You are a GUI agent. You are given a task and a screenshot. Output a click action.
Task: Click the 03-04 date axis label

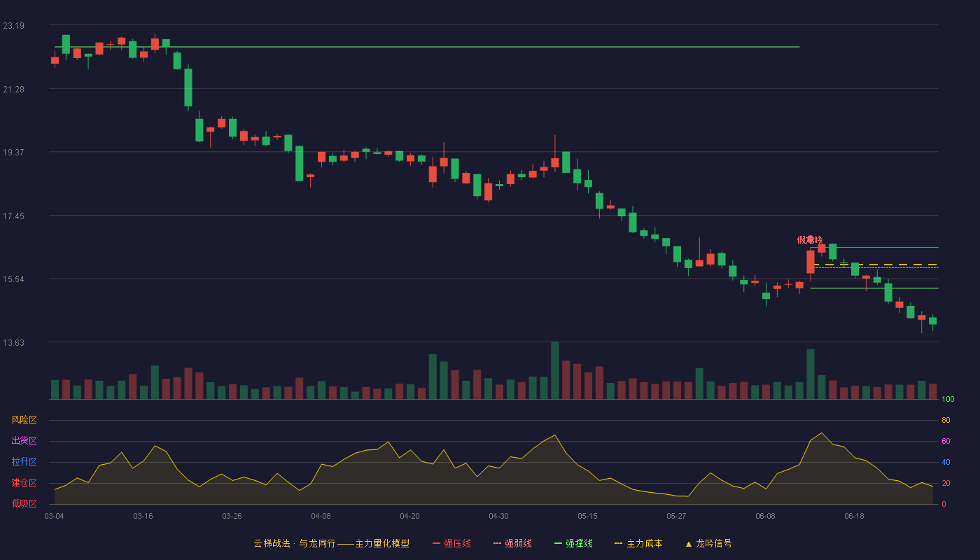coord(54,516)
